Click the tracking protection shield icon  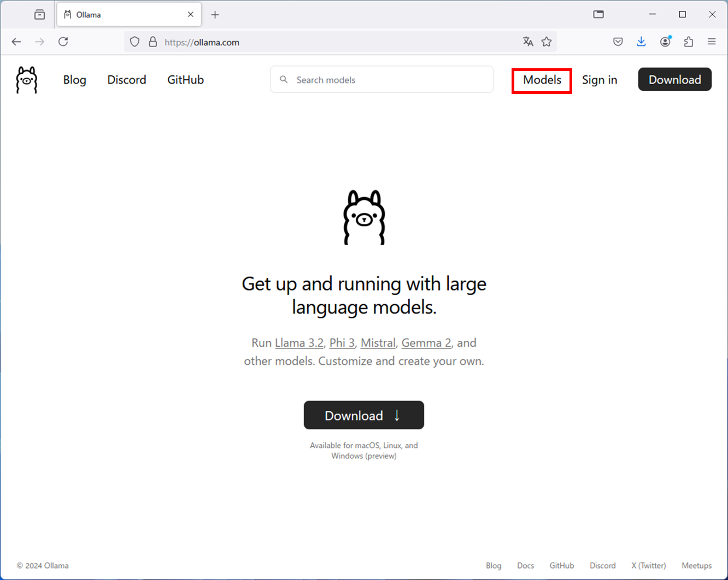[134, 42]
